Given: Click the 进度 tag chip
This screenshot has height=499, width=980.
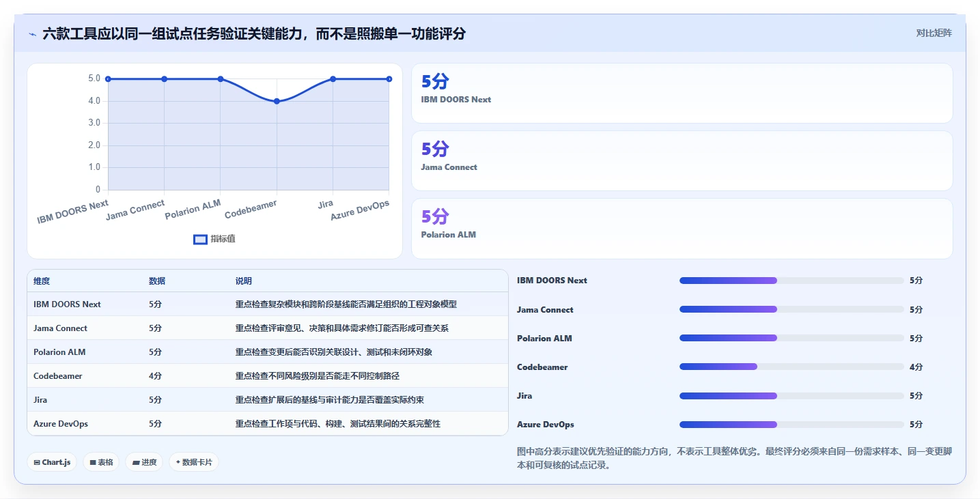Looking at the screenshot, I should pyautogui.click(x=144, y=462).
